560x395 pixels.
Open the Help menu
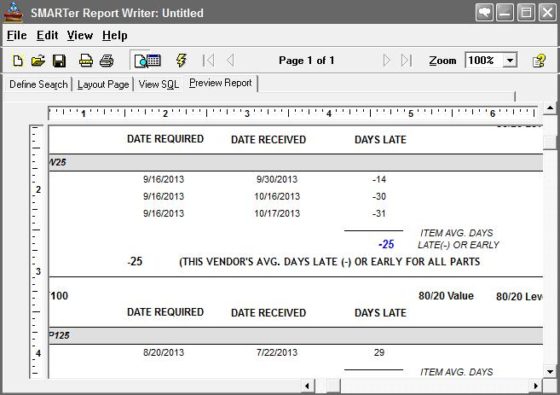click(115, 35)
